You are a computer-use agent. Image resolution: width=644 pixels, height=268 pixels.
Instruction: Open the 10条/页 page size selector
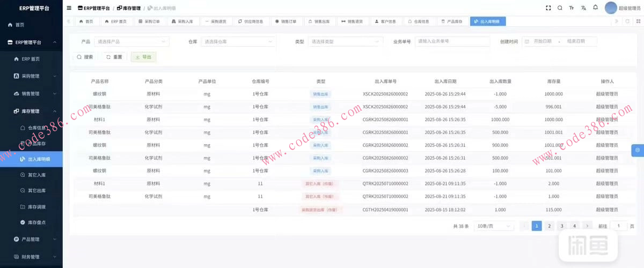click(x=493, y=226)
